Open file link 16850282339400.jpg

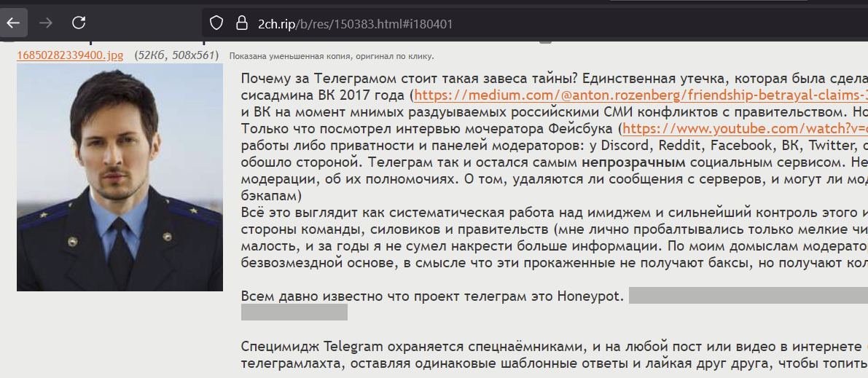(x=70, y=55)
